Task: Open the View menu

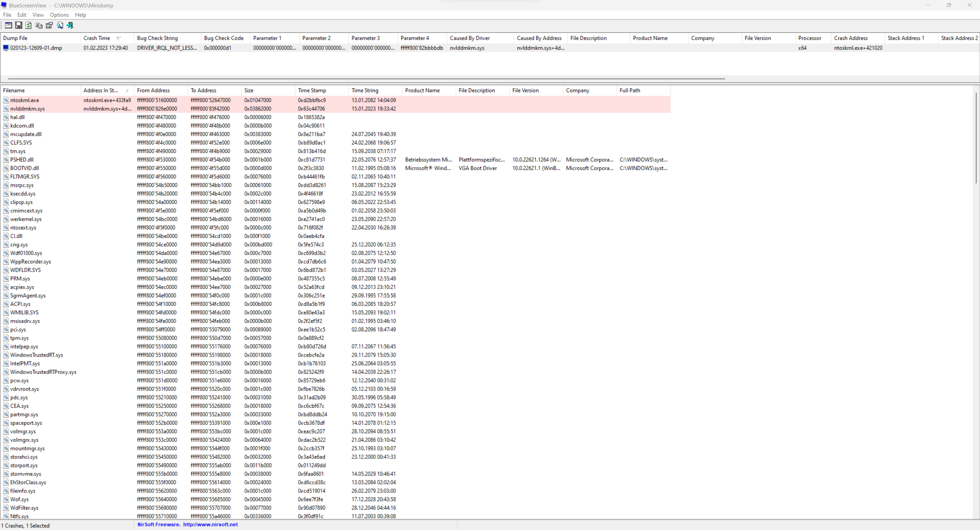Action: coord(38,15)
